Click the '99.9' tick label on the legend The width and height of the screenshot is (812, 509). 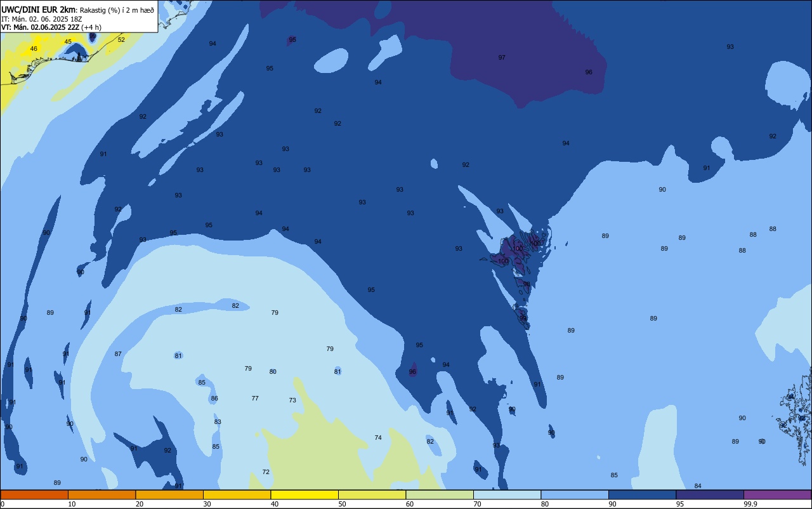[750, 504]
